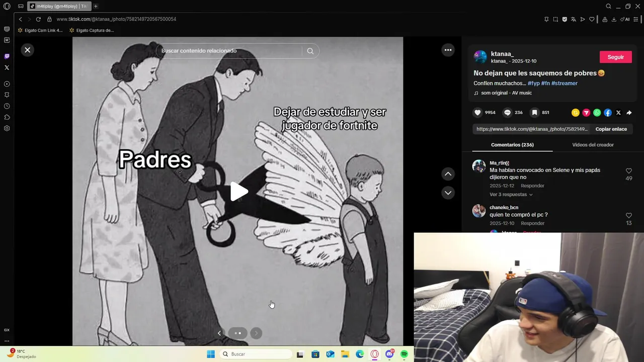This screenshot has height=362, width=644.
Task: Open the sidebar player icon
Action: point(7,84)
